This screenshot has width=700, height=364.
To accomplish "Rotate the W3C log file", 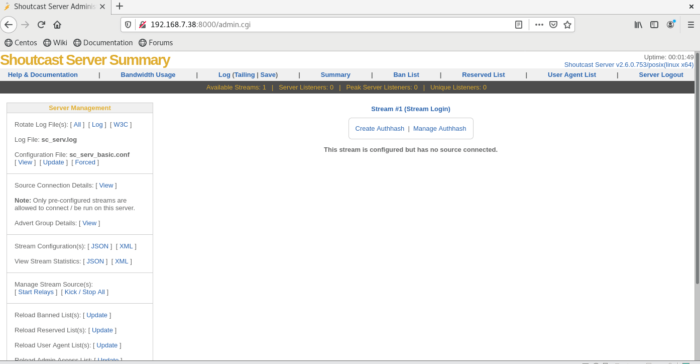I will [121, 125].
